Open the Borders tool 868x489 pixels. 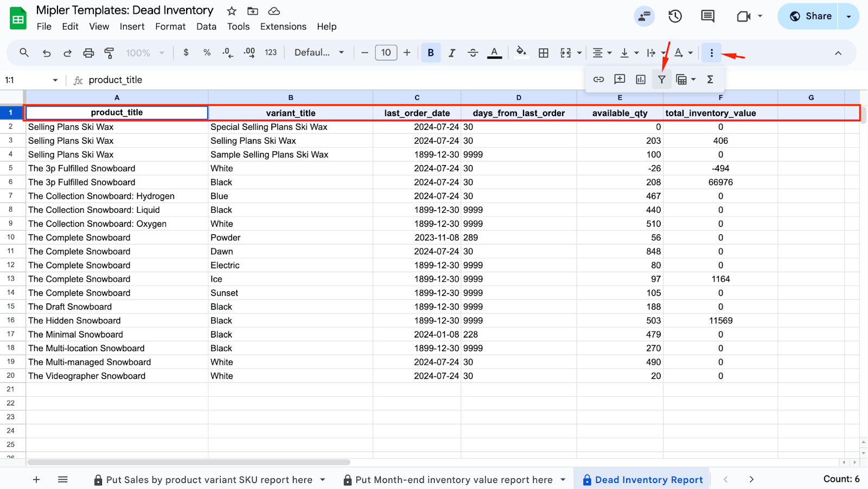(x=543, y=53)
